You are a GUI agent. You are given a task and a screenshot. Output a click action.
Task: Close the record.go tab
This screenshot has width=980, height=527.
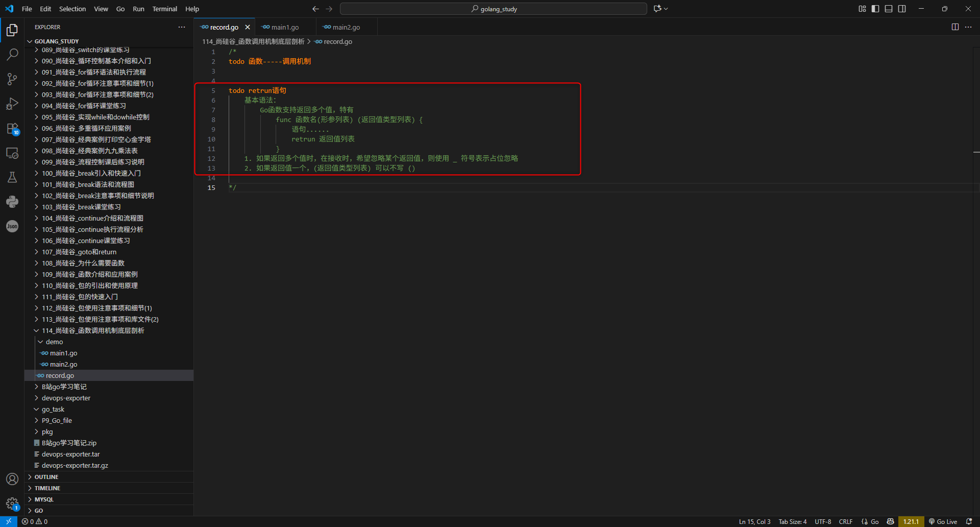(248, 27)
